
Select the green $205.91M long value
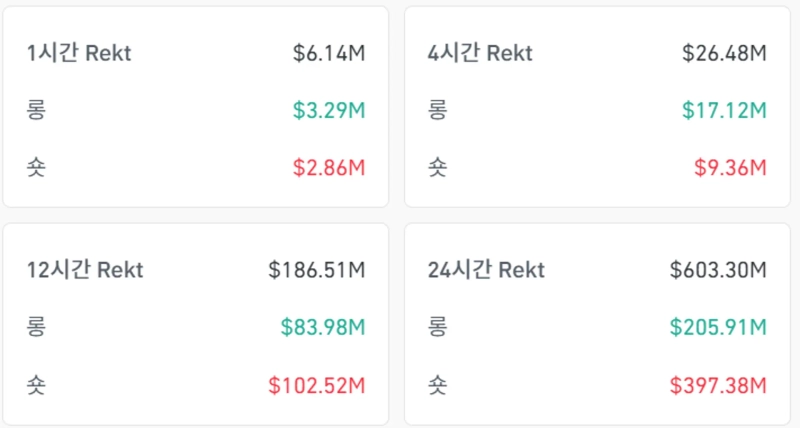(718, 326)
